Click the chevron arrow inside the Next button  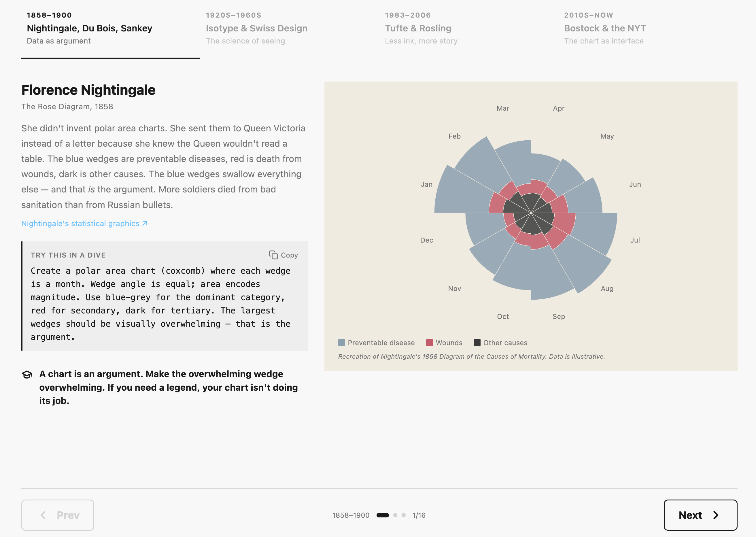716,515
